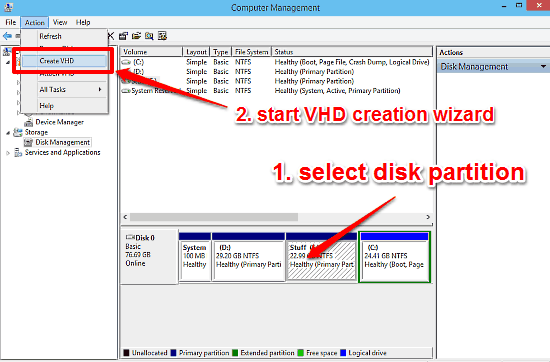Click the Logical drive blue legend swatch
Viewport: 550px width, 362px height.
tap(343, 353)
